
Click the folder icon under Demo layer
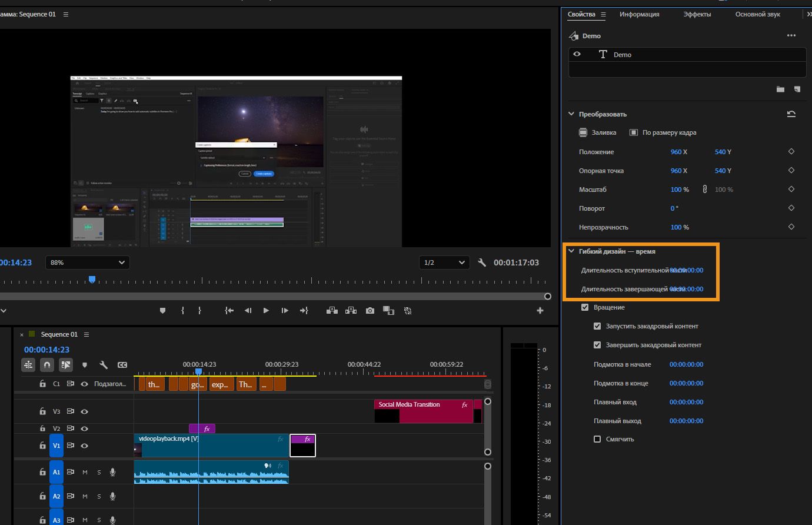click(x=780, y=89)
